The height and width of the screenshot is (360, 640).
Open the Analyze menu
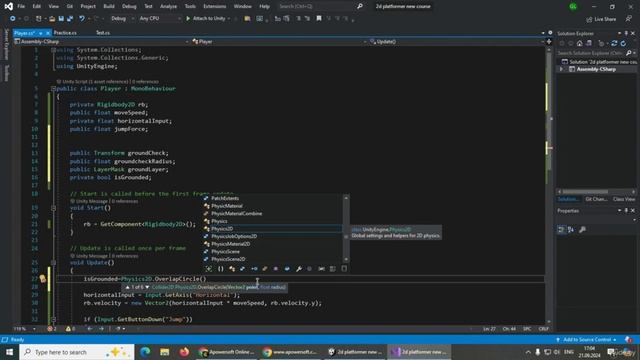169,7
